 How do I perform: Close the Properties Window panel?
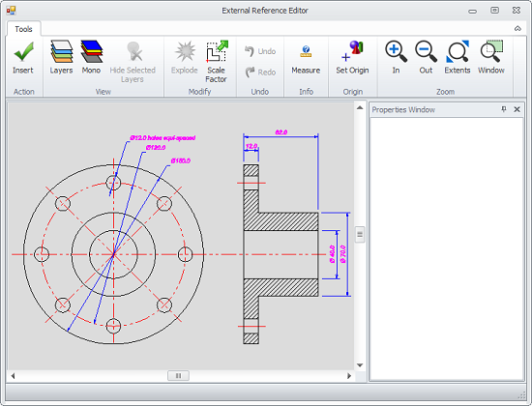517,109
